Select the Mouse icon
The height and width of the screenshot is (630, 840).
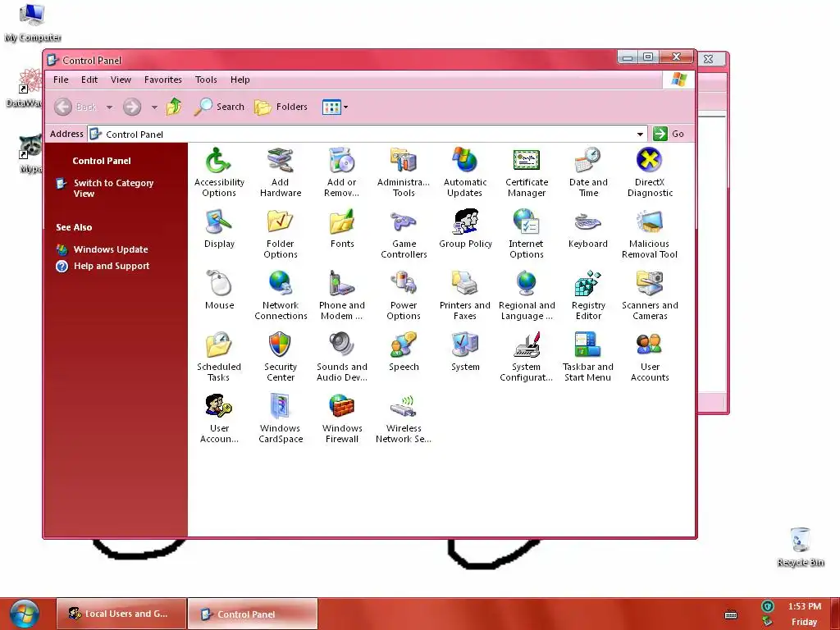click(x=219, y=290)
